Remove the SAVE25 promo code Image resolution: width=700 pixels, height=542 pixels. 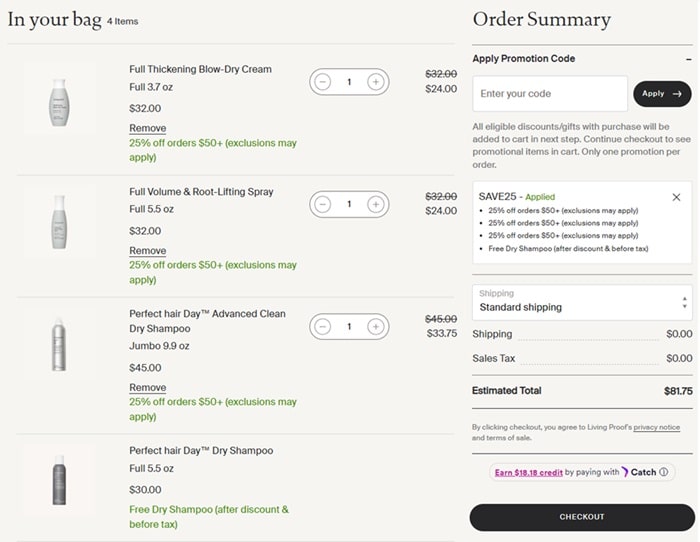pyautogui.click(x=676, y=198)
